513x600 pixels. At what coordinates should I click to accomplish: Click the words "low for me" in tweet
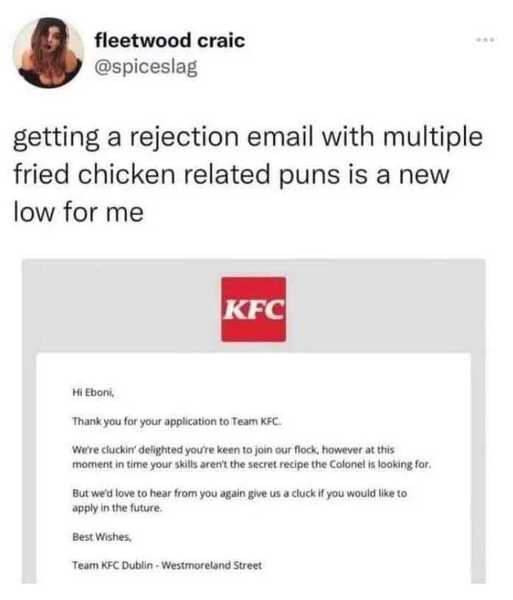(78, 212)
